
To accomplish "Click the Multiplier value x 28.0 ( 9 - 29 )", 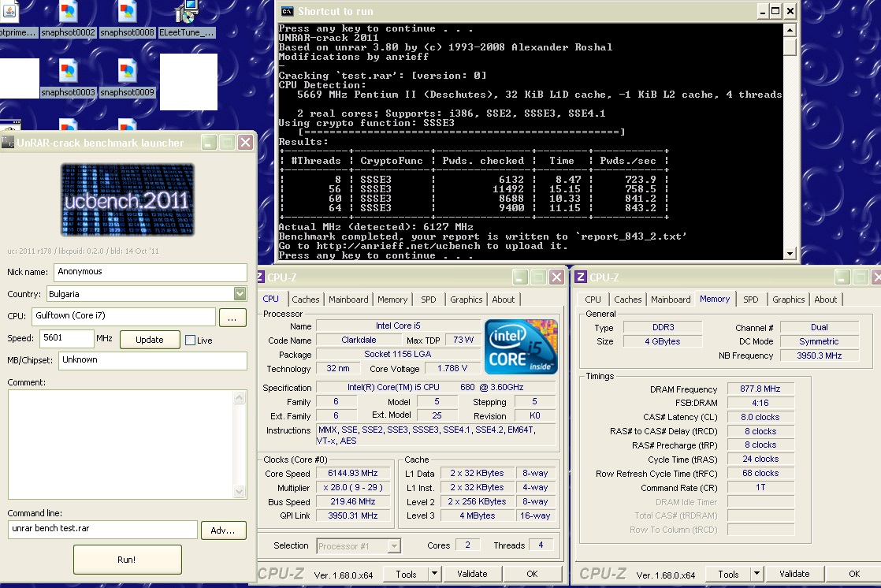I will 353,487.
